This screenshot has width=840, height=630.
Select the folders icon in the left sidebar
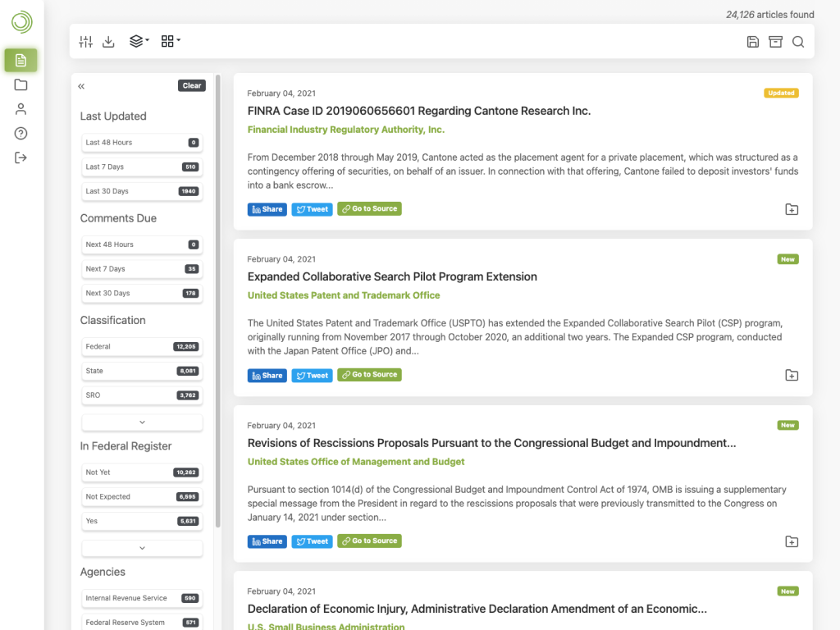[x=21, y=84]
